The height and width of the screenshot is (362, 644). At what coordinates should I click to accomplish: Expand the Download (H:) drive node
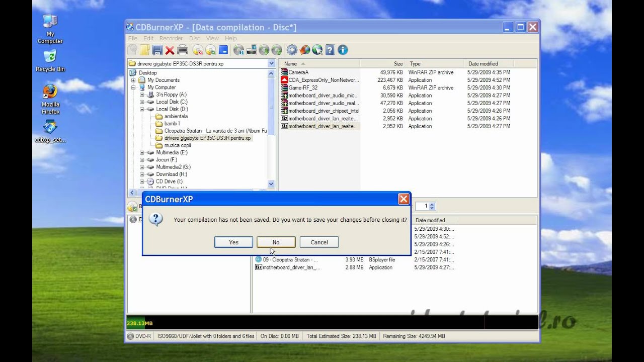142,174
